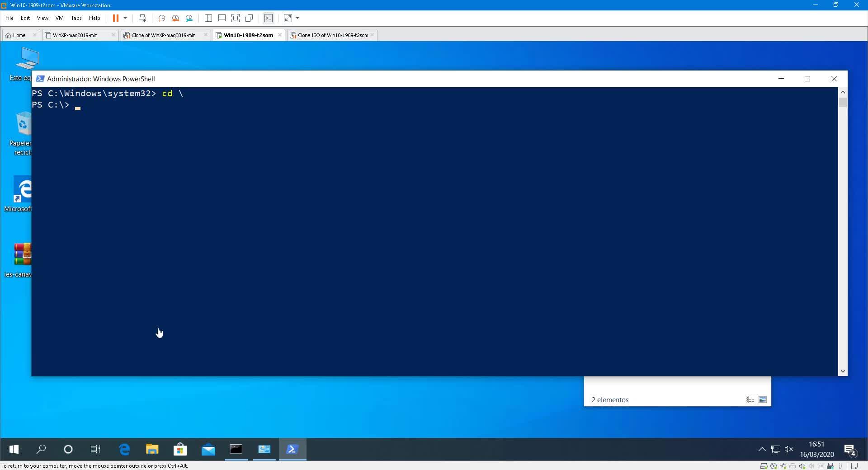Screen dimensions: 868x470
Task: Click the Send Ctrl+Alt+Del toolbar icon
Action: click(142, 18)
